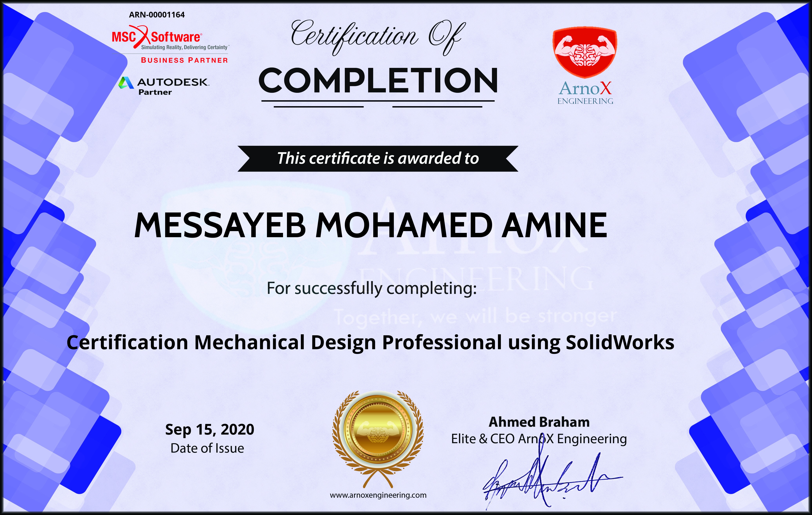Click the 'Simulating Reality, Delivering Certainty' tagline
Screen dimensions: 812x515
pos(185,47)
